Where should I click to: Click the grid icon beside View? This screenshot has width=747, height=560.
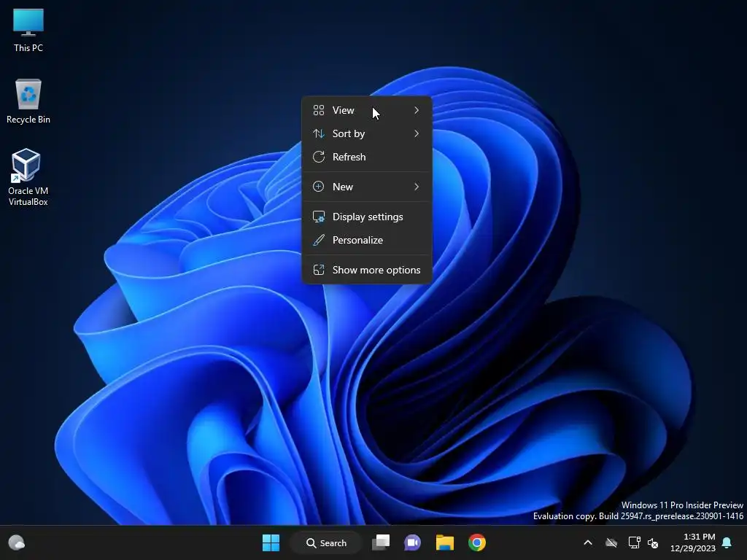click(x=319, y=111)
